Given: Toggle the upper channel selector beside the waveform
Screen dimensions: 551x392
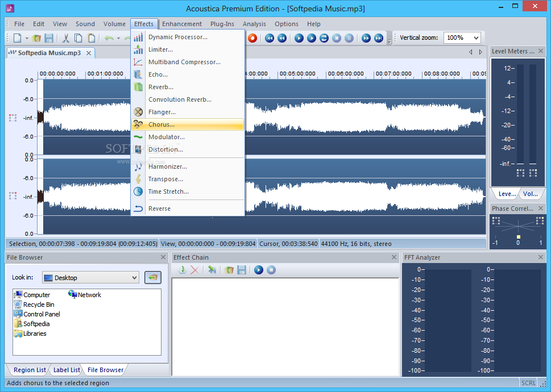Looking at the screenshot, I should [x=13, y=118].
